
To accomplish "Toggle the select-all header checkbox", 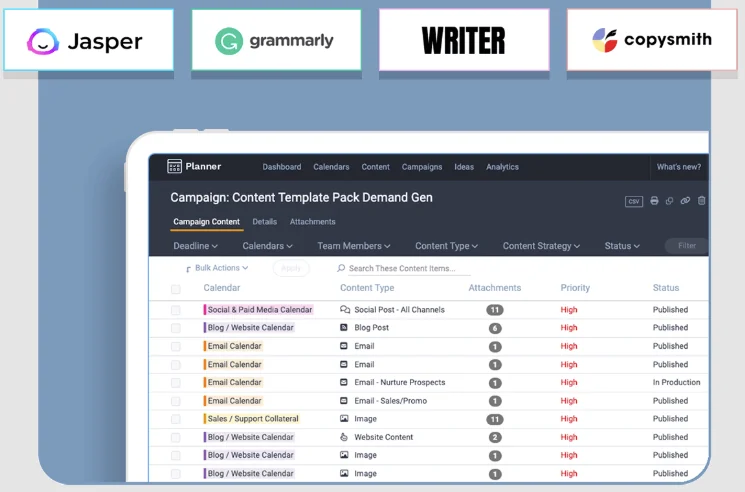I will (176, 289).
